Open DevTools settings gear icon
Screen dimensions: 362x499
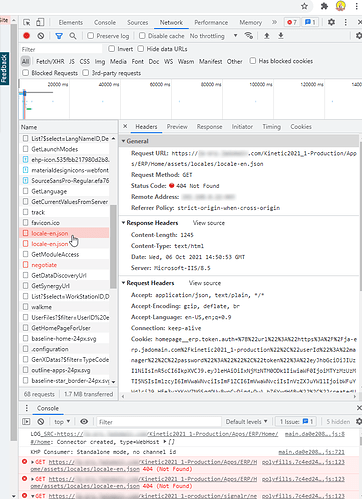pos(331,22)
